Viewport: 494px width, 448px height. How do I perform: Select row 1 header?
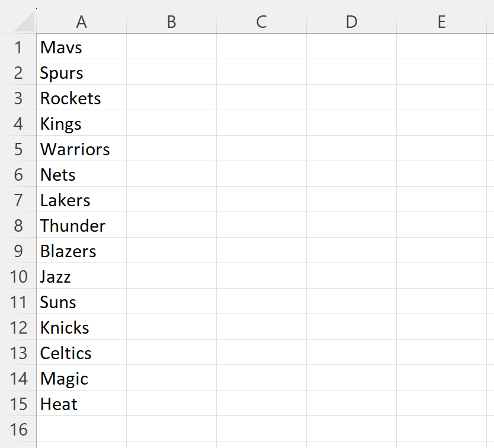(18, 47)
